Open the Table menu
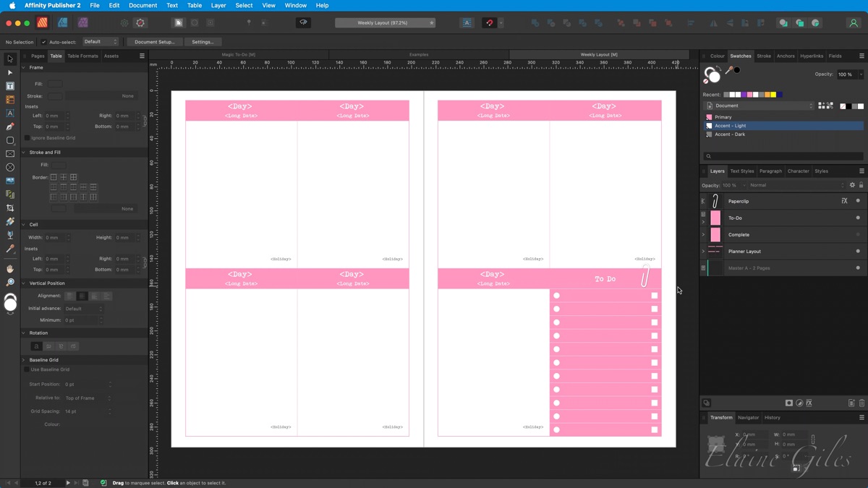This screenshot has height=488, width=868. (195, 5)
